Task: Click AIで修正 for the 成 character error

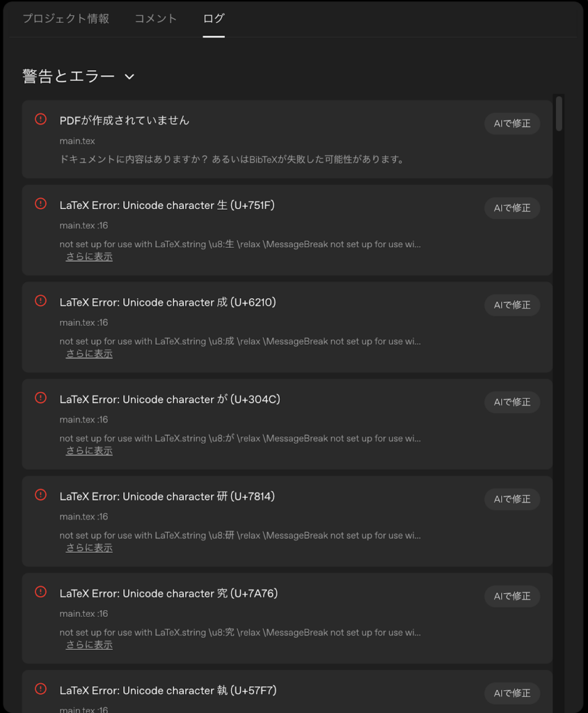Action: (x=512, y=305)
